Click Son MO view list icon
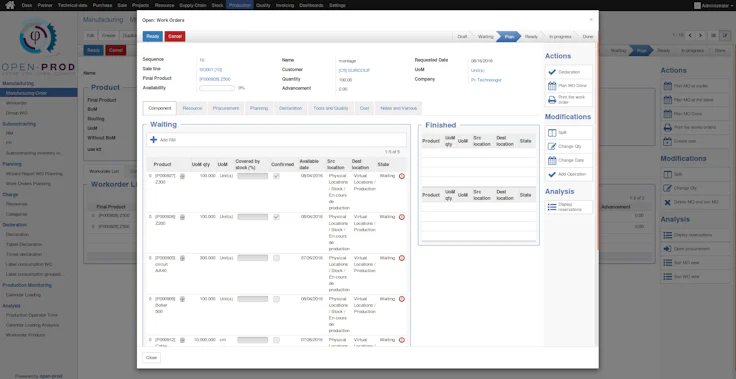 (x=667, y=263)
